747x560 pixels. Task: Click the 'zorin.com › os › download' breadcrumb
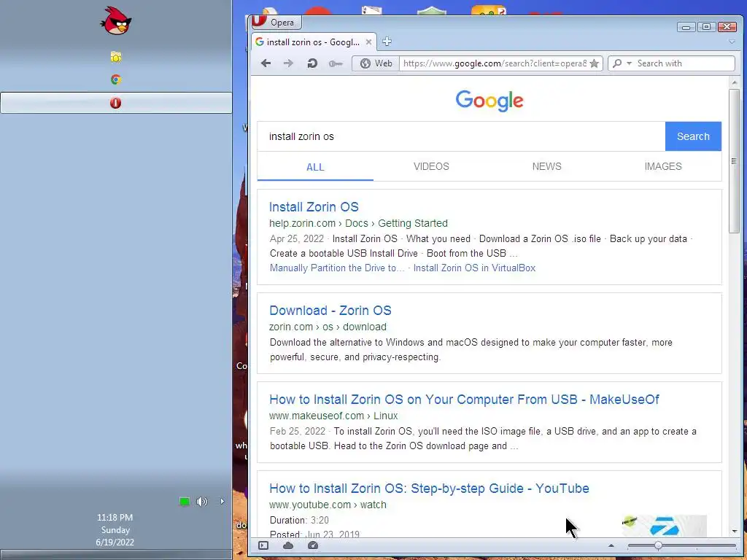[x=328, y=327]
